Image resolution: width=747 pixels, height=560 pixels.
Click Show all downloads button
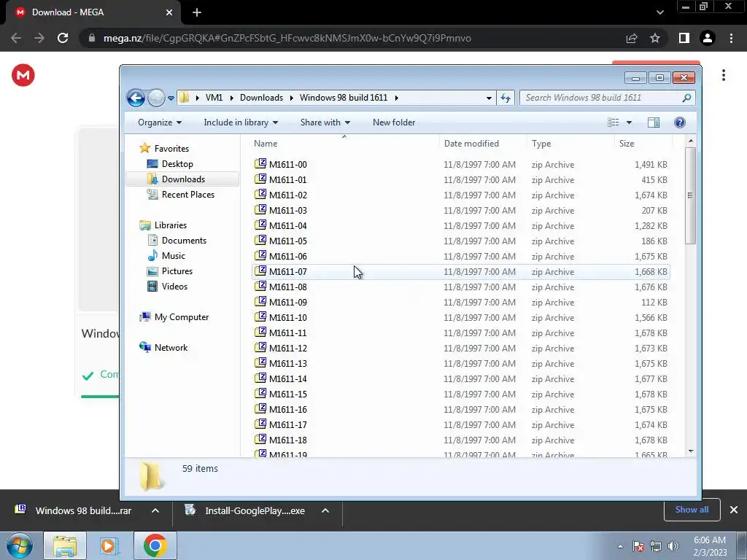692,510
